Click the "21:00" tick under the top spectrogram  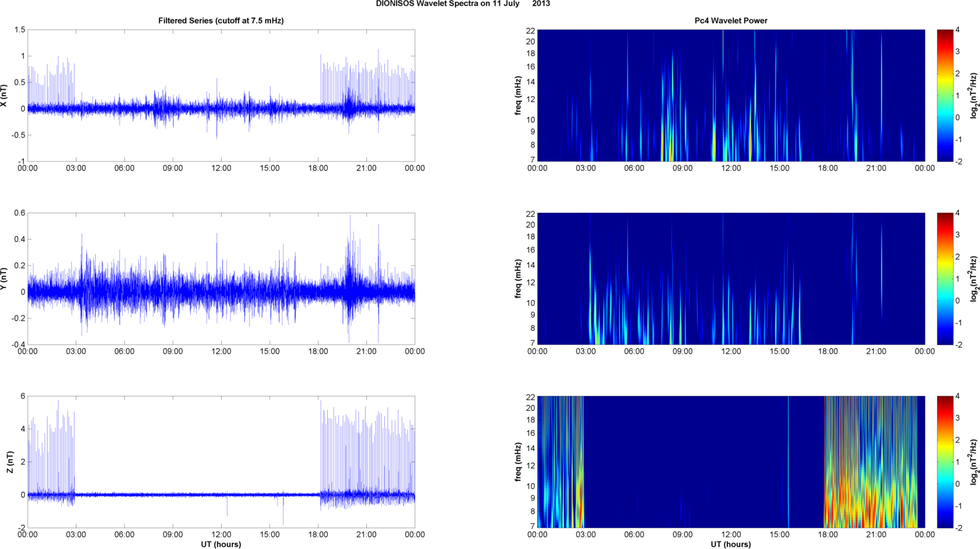click(877, 168)
